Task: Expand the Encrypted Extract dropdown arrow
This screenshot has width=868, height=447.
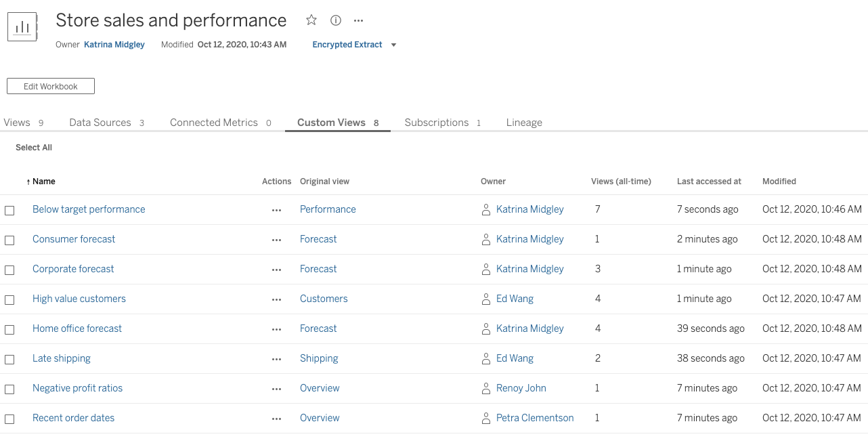Action: point(394,45)
